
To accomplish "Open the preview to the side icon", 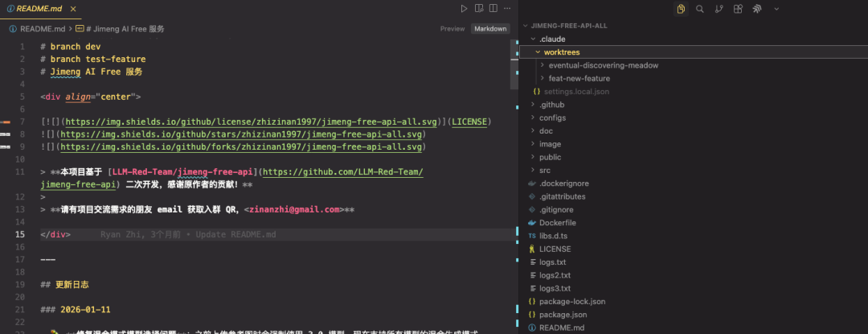I will 480,9.
